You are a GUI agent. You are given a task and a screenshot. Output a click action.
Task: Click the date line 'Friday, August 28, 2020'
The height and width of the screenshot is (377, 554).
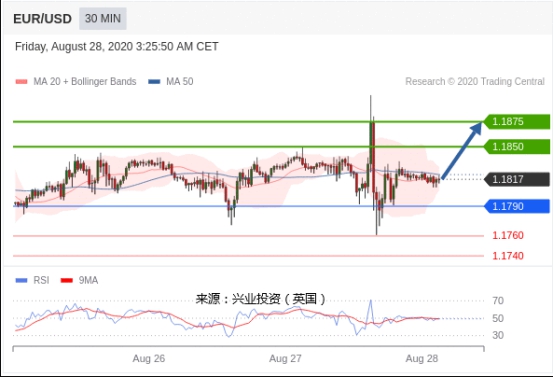117,46
